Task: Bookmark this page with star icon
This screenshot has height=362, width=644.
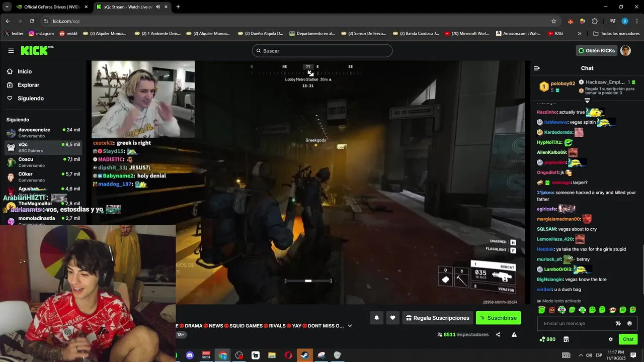Action: 554,21
